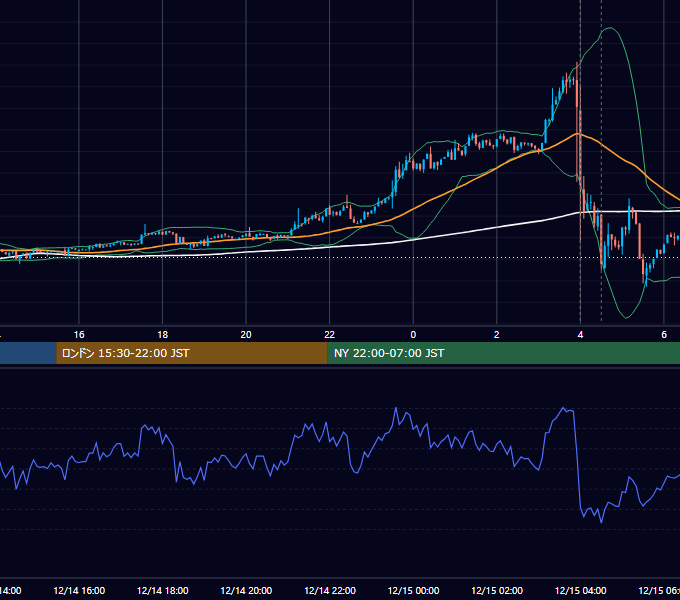Viewport: 680px width, 600px height.
Task: Click the 12/15 04:00 date label
Action: click(x=580, y=590)
